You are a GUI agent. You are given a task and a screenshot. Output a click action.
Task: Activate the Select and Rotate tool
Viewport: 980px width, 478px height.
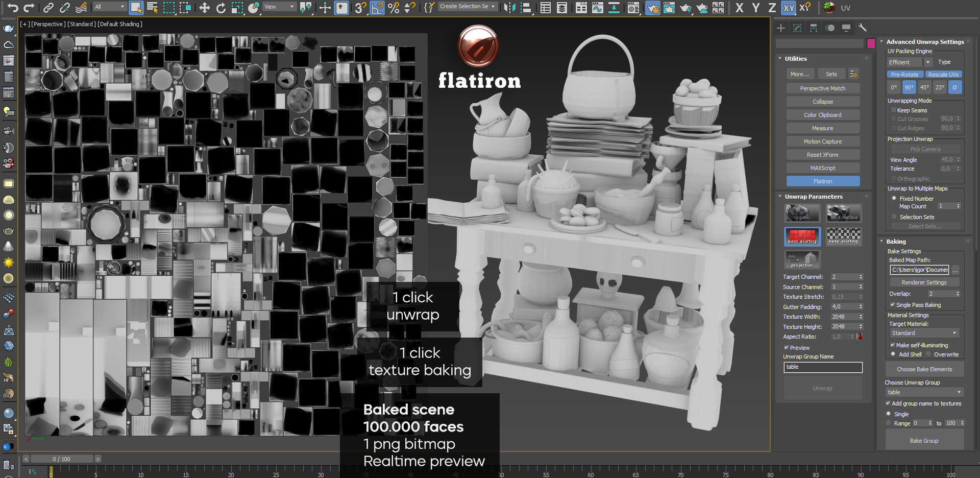click(221, 7)
